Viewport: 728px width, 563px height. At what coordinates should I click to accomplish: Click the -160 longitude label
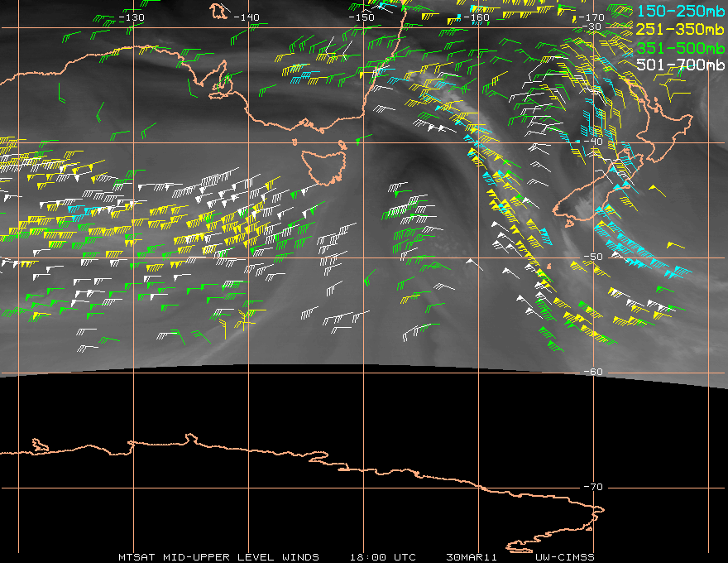(x=477, y=17)
